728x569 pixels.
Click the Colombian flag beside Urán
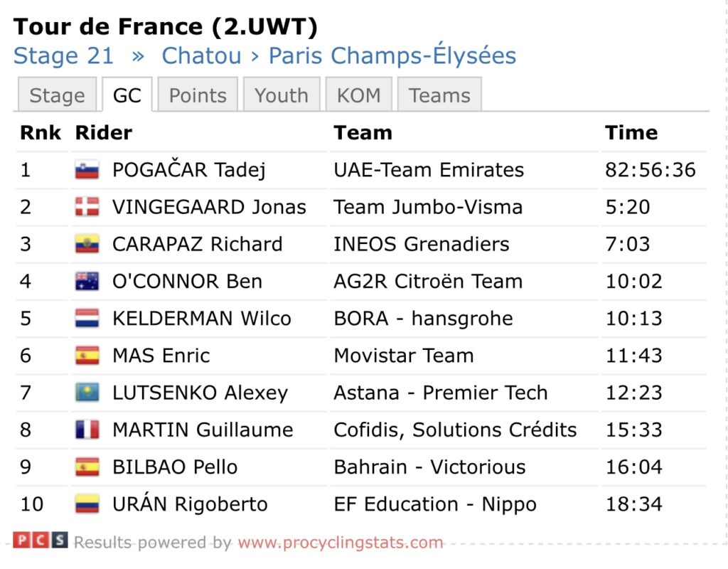tap(87, 504)
